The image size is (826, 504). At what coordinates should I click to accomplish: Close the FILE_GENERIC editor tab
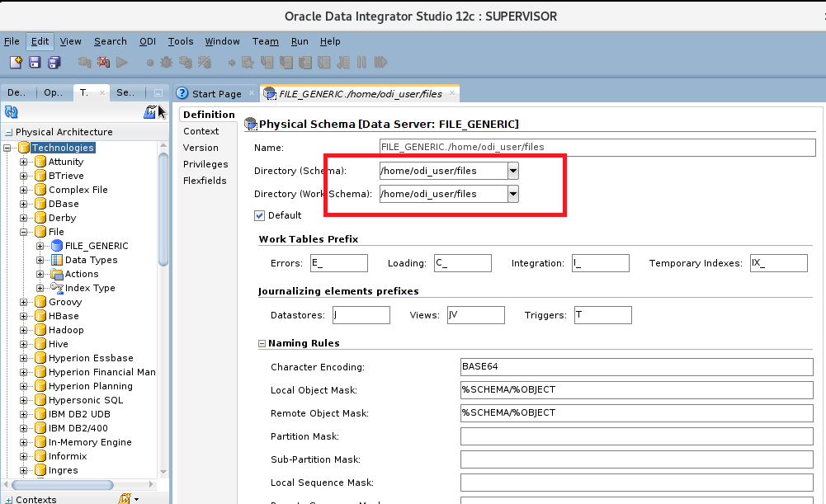[x=452, y=93]
